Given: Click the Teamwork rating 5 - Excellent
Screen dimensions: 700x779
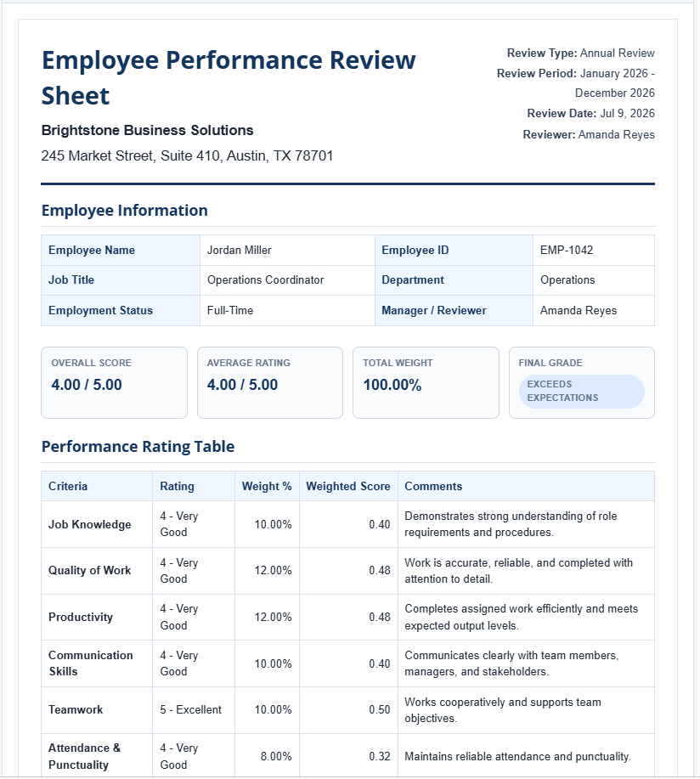Looking at the screenshot, I should (194, 710).
